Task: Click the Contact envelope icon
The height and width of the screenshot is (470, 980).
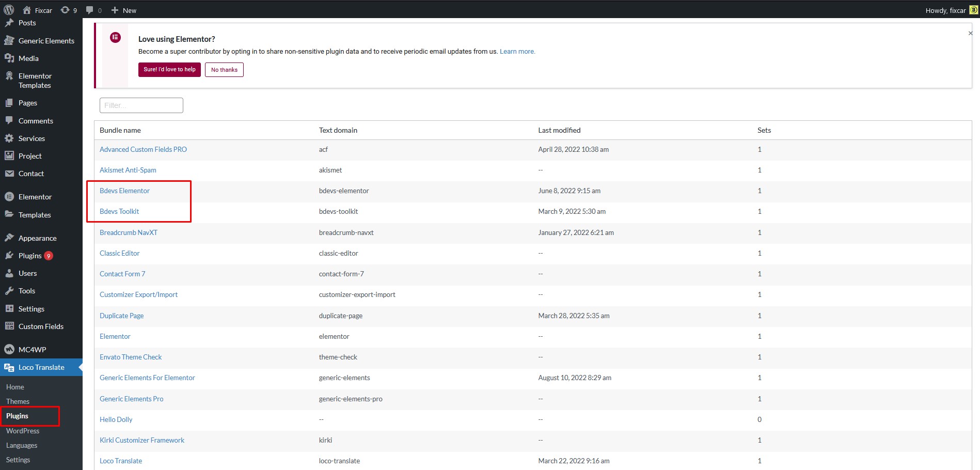Action: (x=9, y=174)
